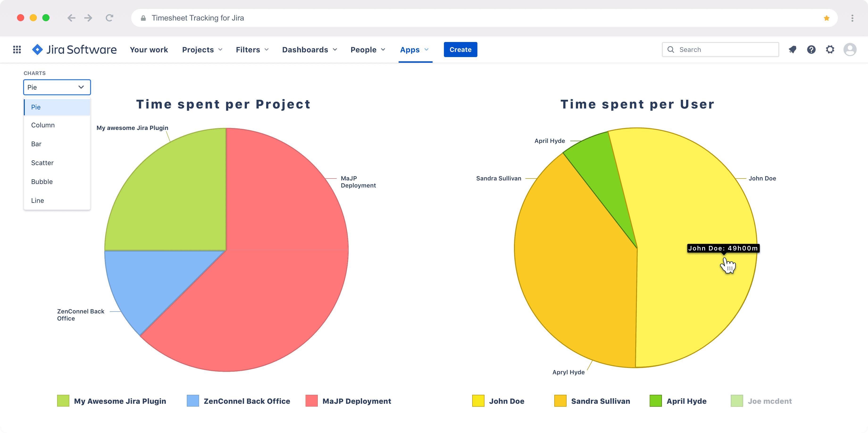Open the browser three-dot menu

click(x=852, y=18)
